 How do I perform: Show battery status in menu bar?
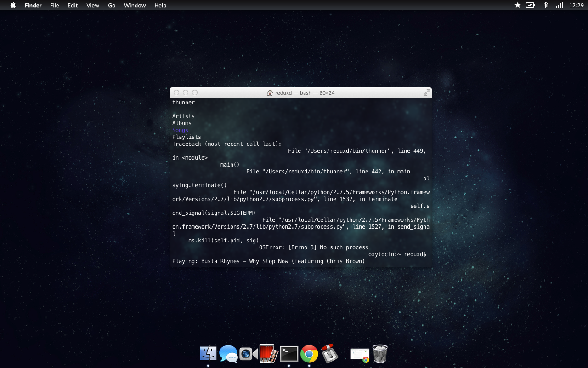pos(530,5)
